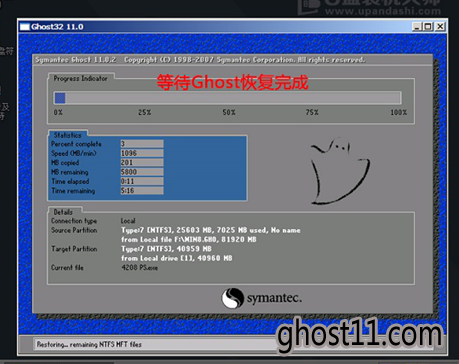
Task: Click the Details panel tab label
Action: point(63,212)
